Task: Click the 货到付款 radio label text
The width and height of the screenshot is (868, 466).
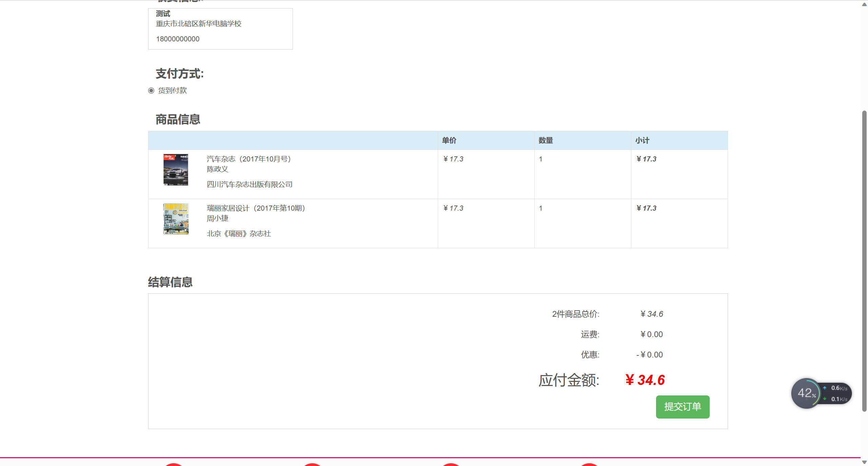Action: [x=172, y=91]
